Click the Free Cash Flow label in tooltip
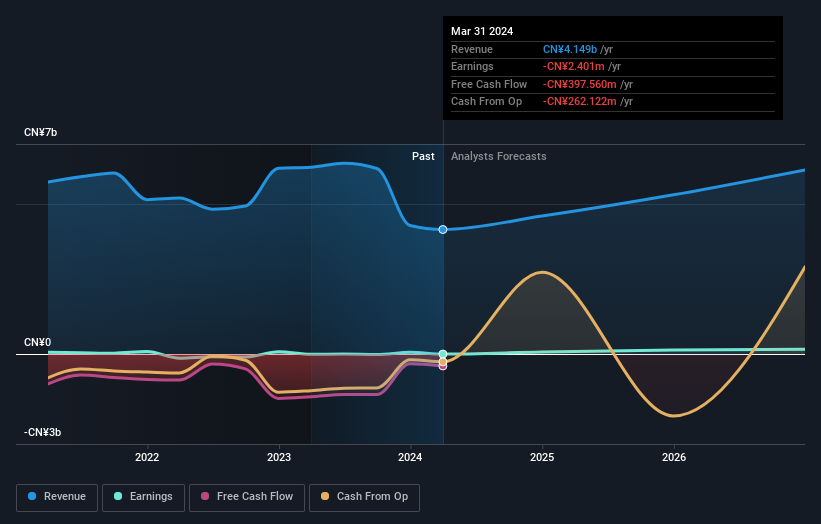The image size is (821, 524). click(489, 84)
